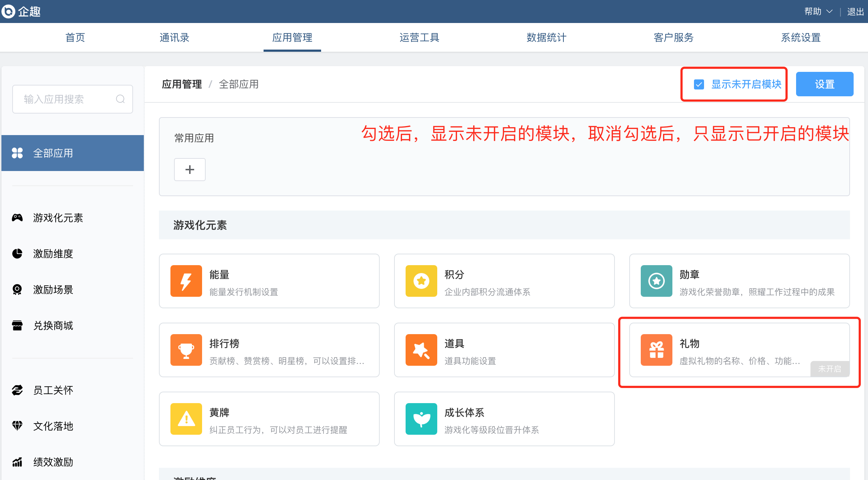Image resolution: width=868 pixels, height=480 pixels.
Task: Select the 礼物 gift box icon
Action: 656,350
